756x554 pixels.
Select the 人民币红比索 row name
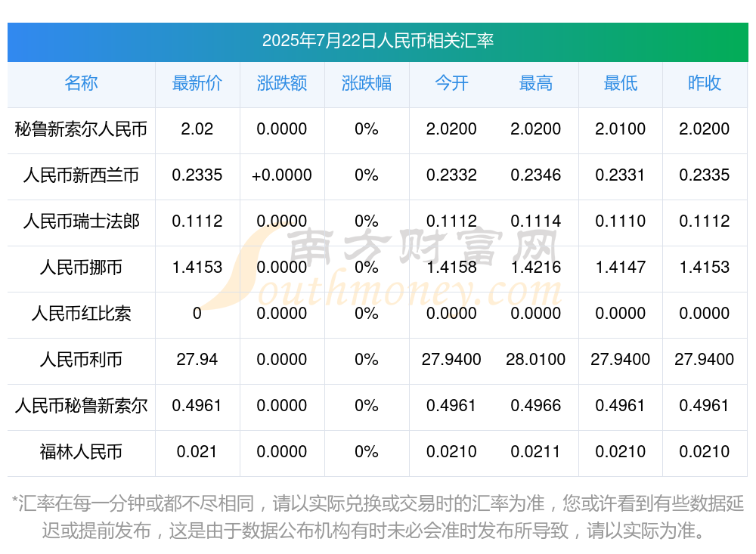[x=81, y=314]
